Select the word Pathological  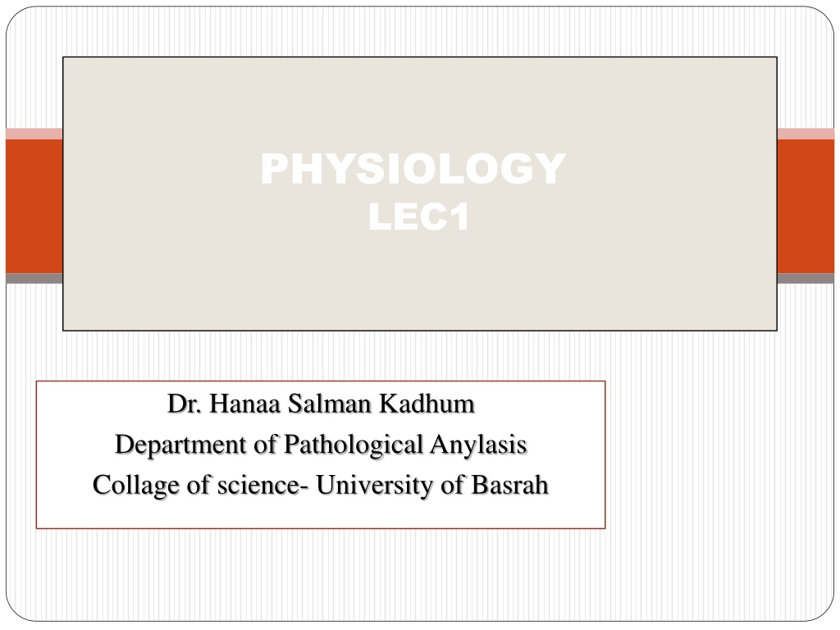click(x=354, y=445)
